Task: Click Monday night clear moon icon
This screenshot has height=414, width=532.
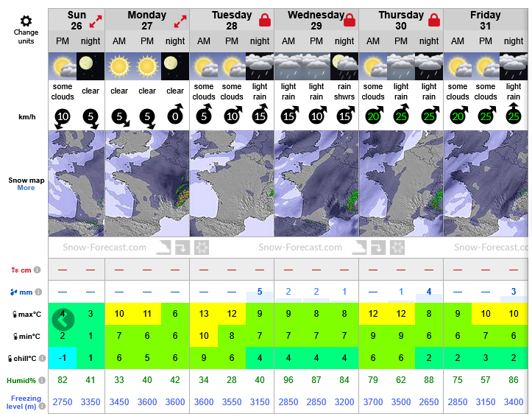Action: tap(175, 66)
